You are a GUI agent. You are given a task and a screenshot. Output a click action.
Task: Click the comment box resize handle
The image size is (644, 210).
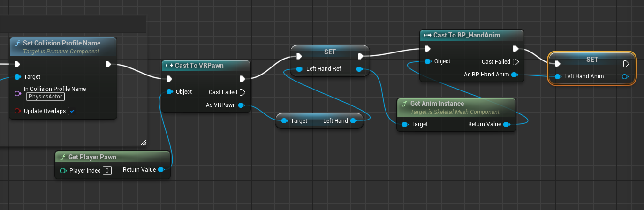pos(144,142)
